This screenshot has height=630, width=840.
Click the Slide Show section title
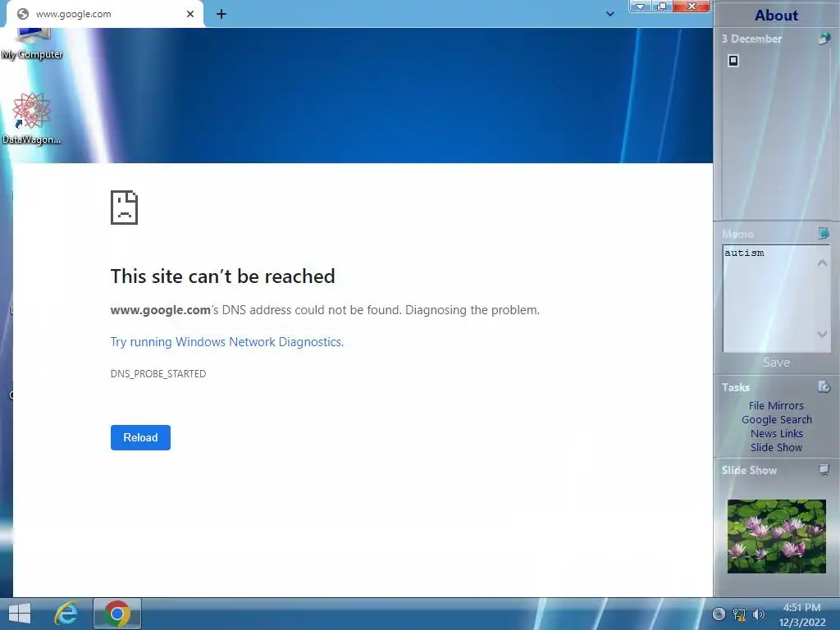749,470
